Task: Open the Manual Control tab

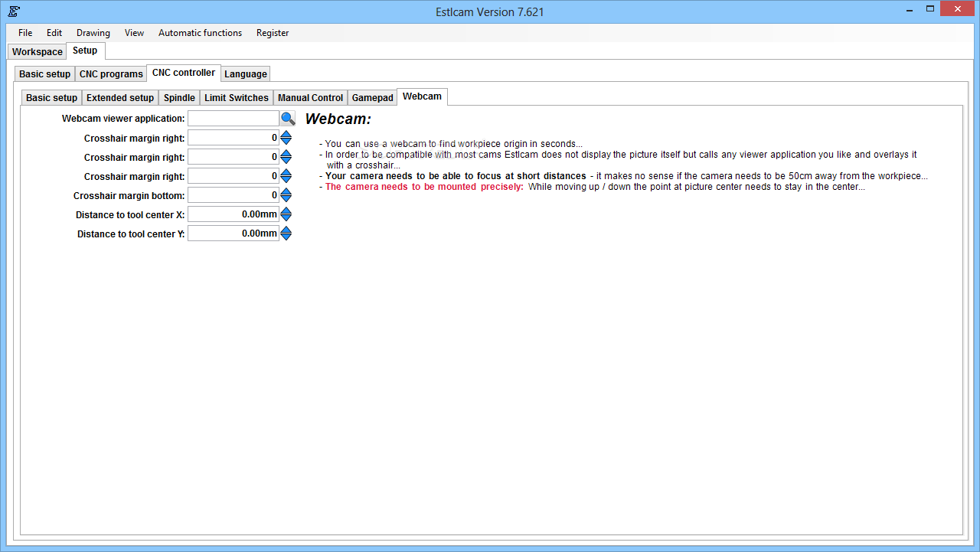Action: (310, 98)
